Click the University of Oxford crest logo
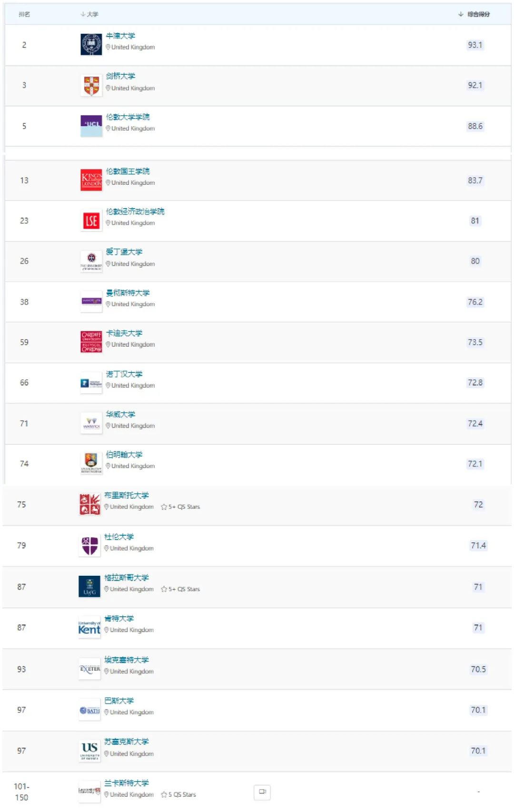This screenshot has width=514, height=812. [x=91, y=44]
